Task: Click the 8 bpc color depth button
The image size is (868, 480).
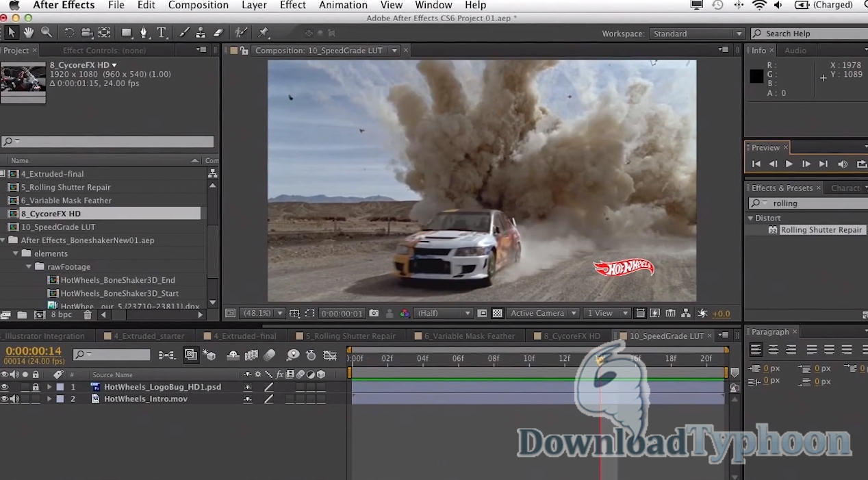Action: pos(61,315)
